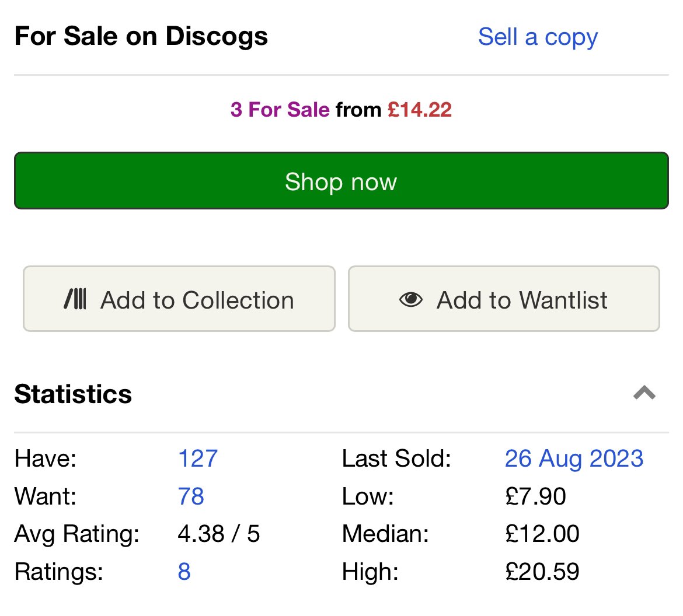Click the Median price £12.00
The width and height of the screenshot is (683, 616).
542,534
